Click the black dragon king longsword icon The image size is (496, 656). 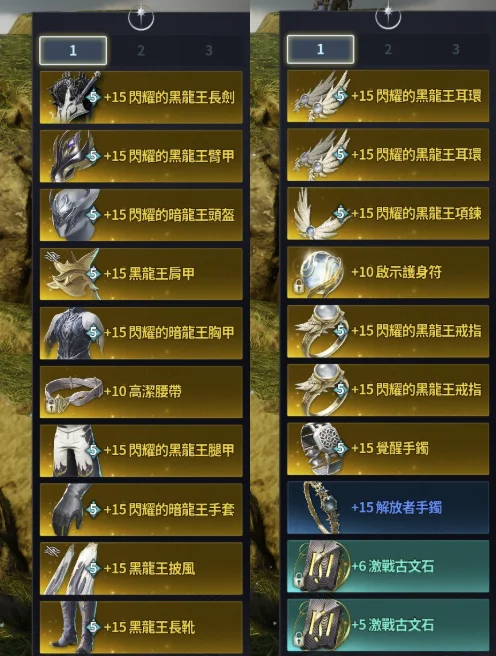[74, 97]
